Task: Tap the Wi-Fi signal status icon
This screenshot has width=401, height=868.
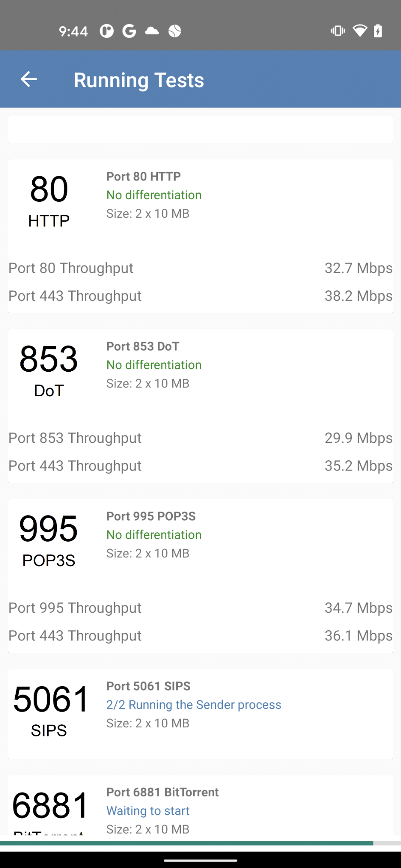Action: pyautogui.click(x=359, y=31)
